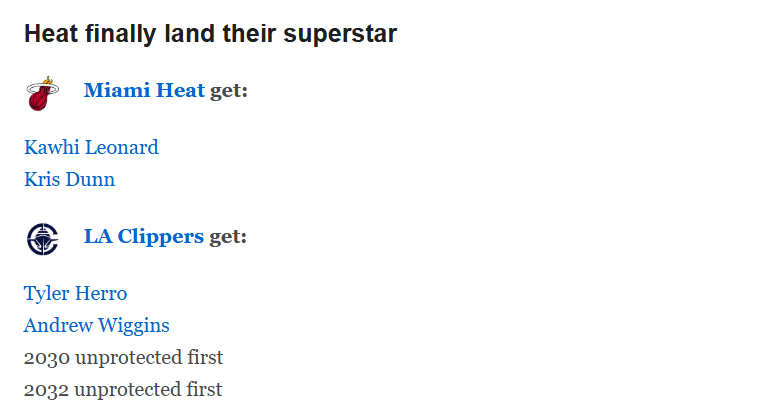Follow the Kris Dunn link
This screenshot has height=417, width=759.
pos(70,179)
